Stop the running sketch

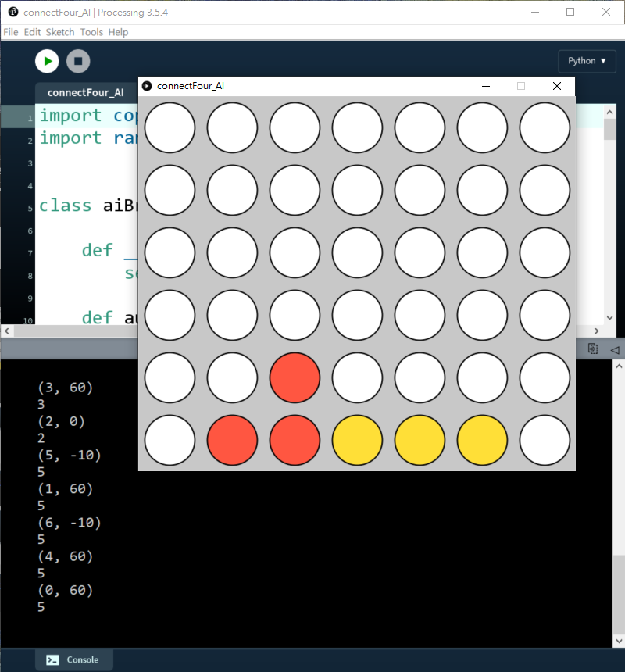[78, 61]
